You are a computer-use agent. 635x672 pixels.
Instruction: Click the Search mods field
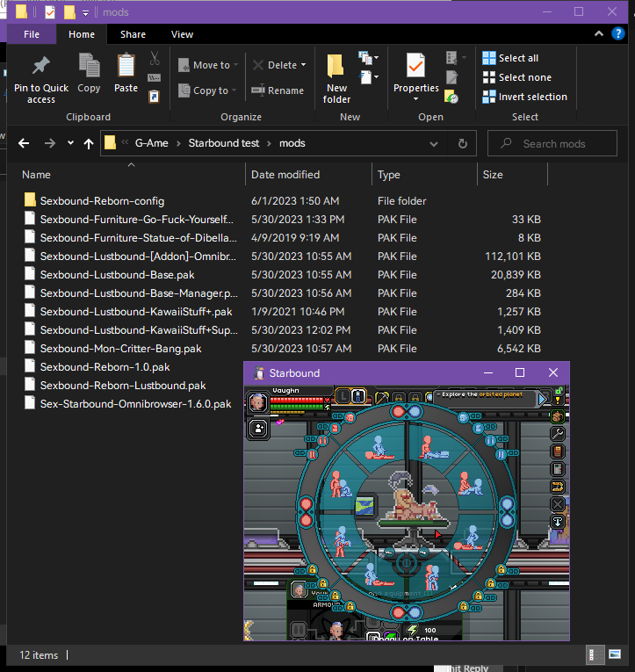point(552,143)
